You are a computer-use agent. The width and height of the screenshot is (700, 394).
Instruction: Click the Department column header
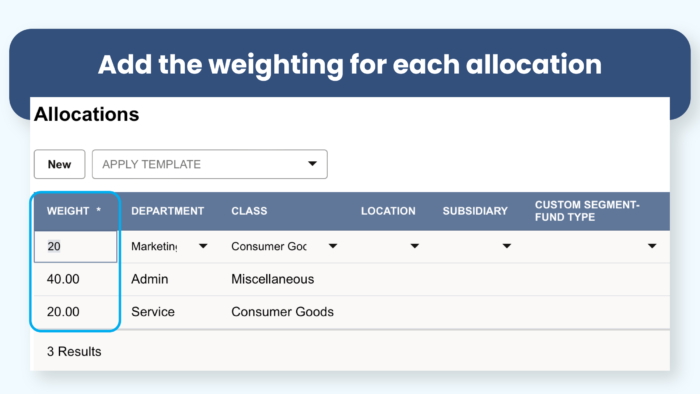click(167, 211)
